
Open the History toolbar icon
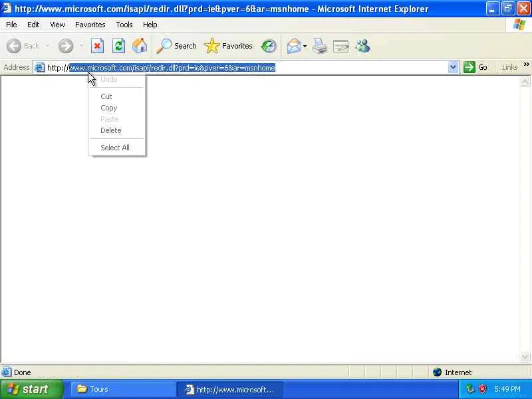pyautogui.click(x=269, y=46)
